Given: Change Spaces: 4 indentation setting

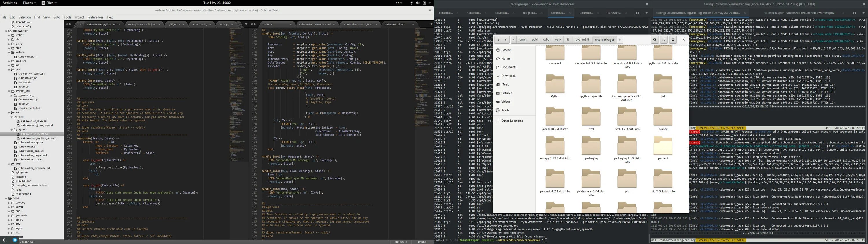Looking at the screenshot, I should point(401,242).
